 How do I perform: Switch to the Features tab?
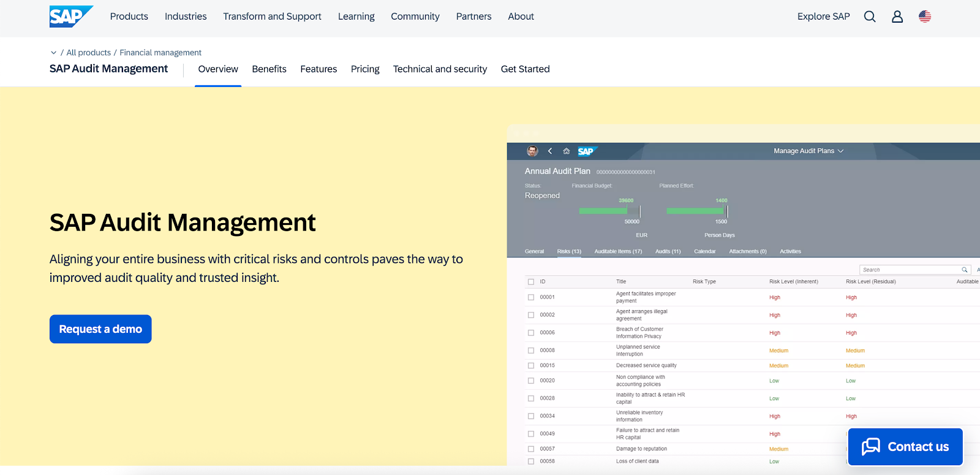(318, 69)
